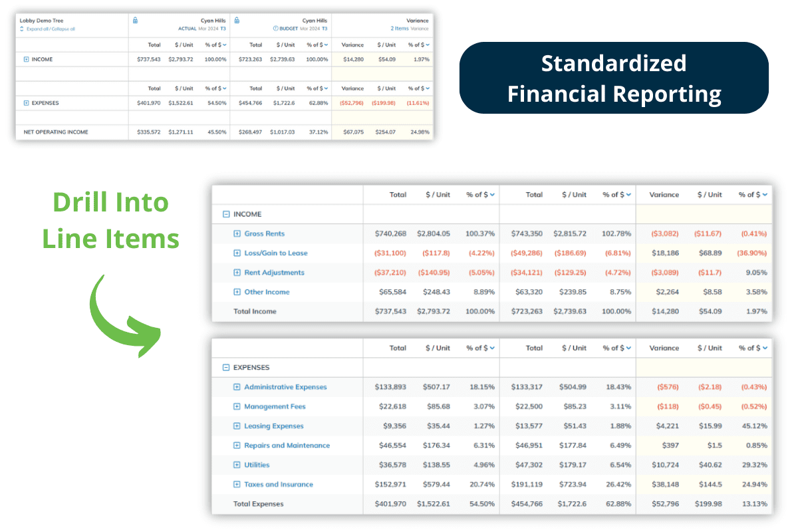Click the lock icon on the ACTUAL Cyan Hills column
The height and width of the screenshot is (532, 798).
(135, 21)
